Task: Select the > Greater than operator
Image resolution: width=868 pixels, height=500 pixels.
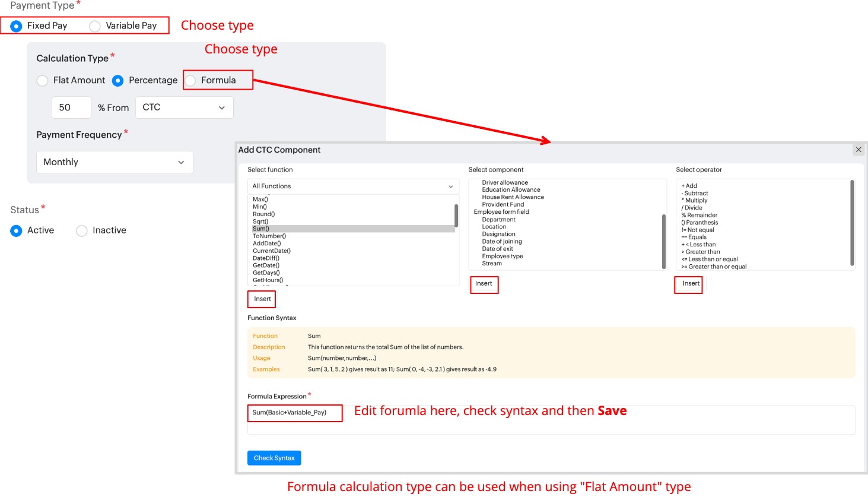Action: (701, 252)
